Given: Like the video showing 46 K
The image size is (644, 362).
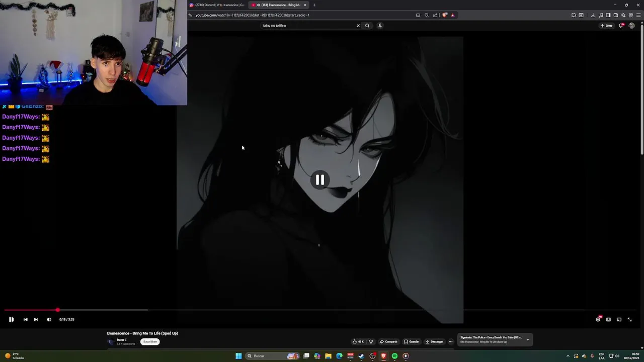Looking at the screenshot, I should point(358,341).
